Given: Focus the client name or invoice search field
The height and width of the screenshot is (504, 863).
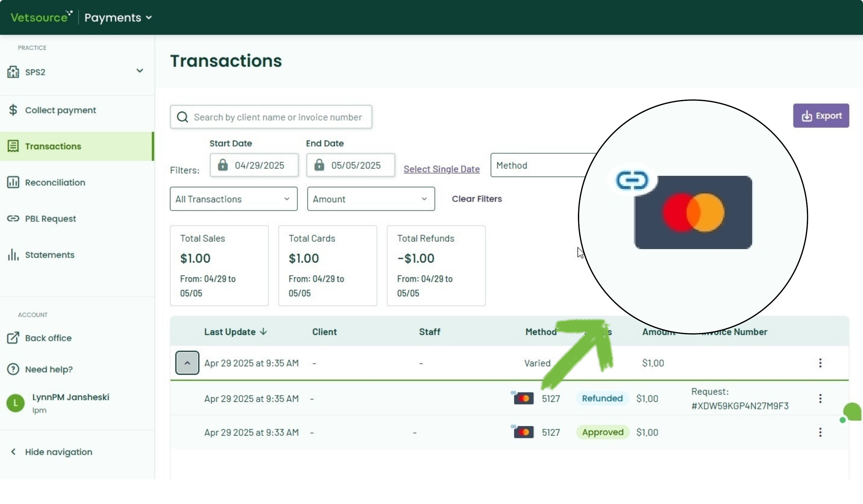Looking at the screenshot, I should coord(271,117).
